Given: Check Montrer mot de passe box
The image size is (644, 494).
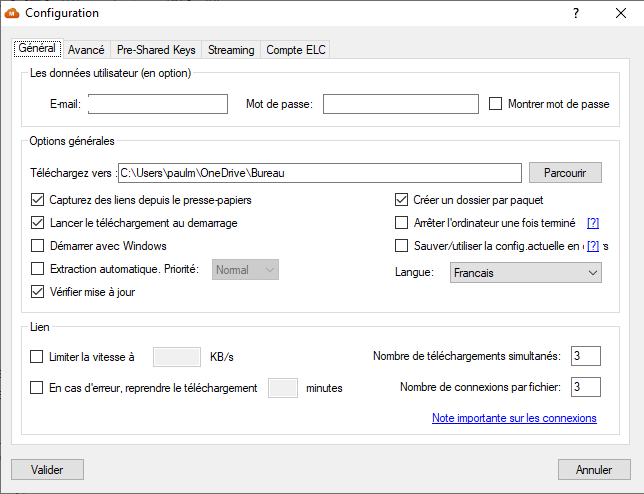Looking at the screenshot, I should click(x=495, y=104).
